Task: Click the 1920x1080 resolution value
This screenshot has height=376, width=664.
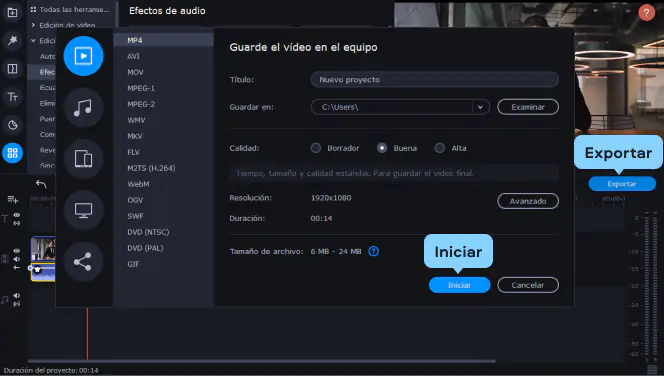Action: 331,198
